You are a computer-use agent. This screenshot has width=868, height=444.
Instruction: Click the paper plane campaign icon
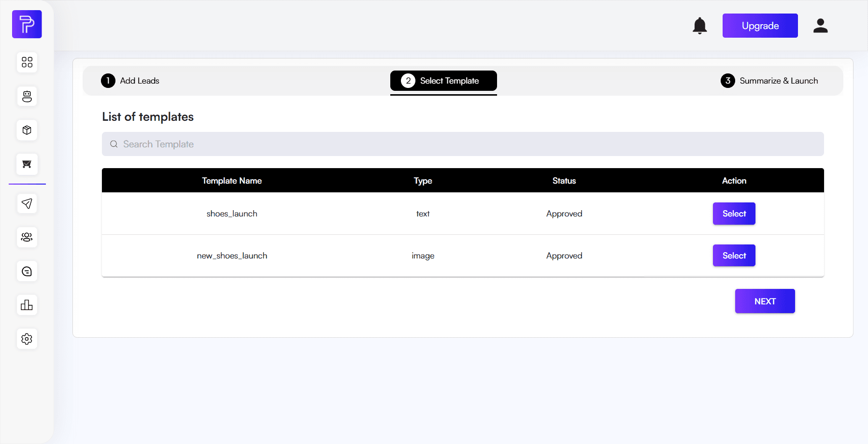(27, 203)
